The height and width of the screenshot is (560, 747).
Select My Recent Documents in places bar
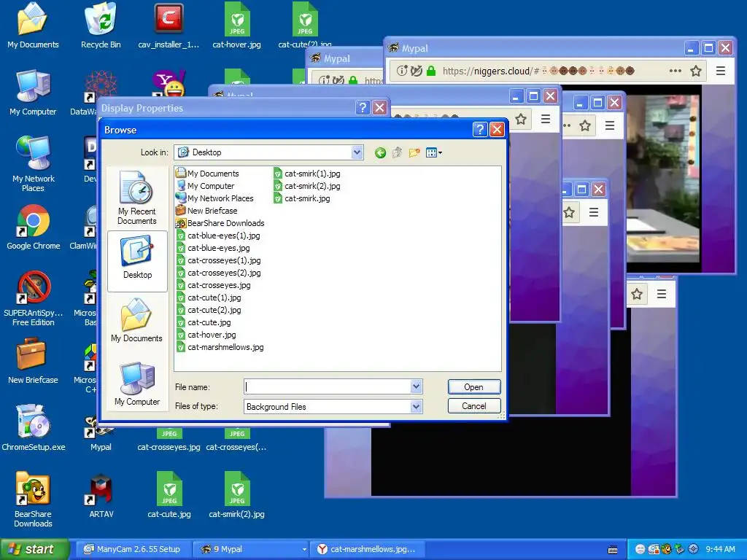pos(136,198)
